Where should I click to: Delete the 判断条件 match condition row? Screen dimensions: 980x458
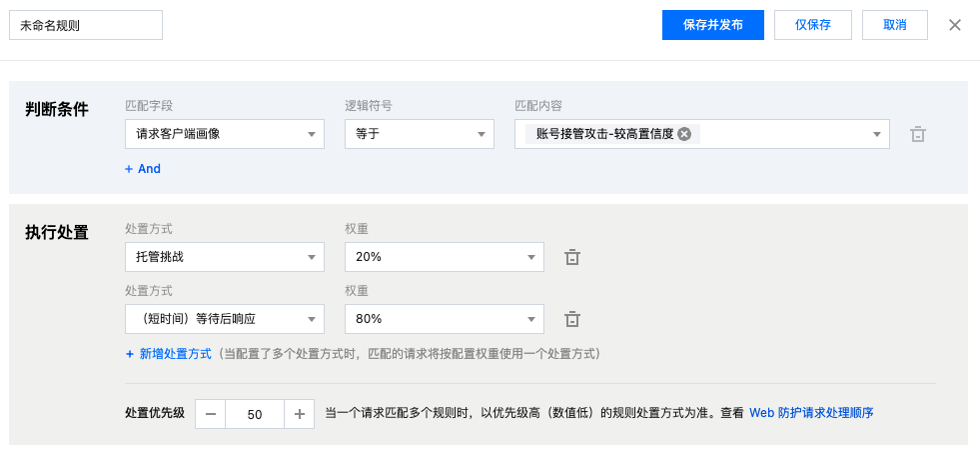point(917,134)
